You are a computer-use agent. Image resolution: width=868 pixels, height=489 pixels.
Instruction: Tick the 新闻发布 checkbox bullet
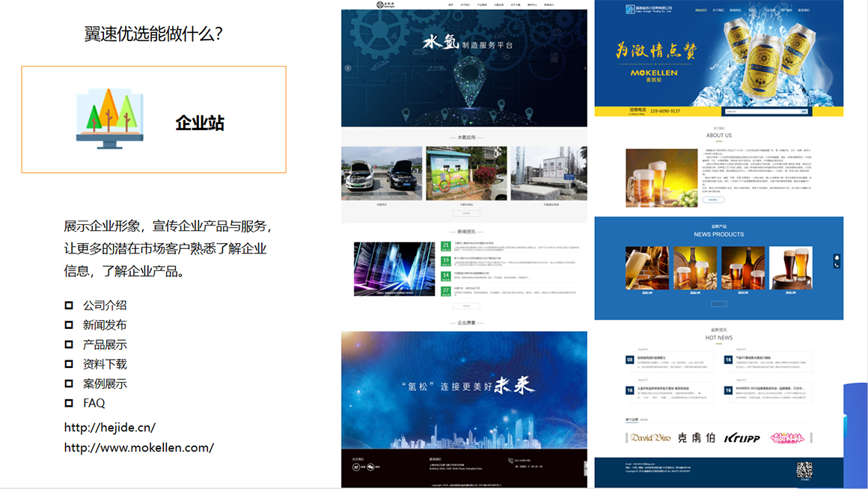69,325
